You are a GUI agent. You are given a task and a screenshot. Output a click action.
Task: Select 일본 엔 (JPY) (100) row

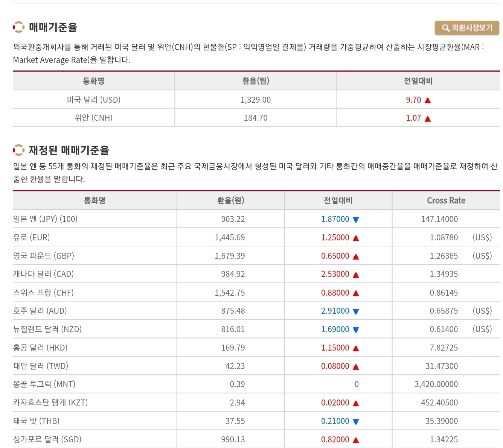tap(256, 219)
